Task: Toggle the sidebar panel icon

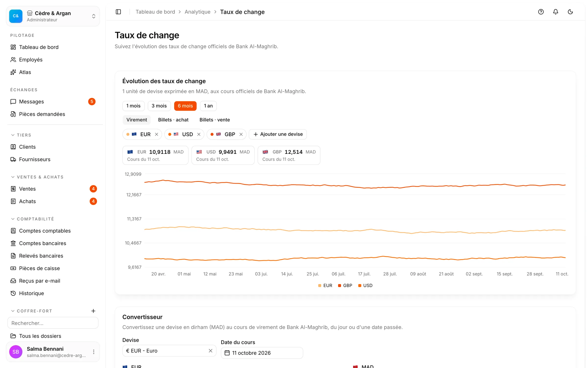Action: tap(118, 12)
